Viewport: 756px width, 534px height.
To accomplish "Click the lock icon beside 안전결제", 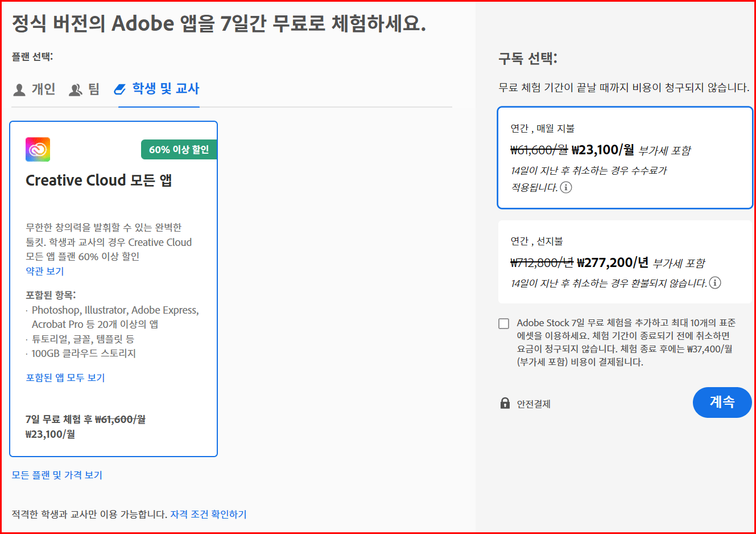I will [x=505, y=403].
